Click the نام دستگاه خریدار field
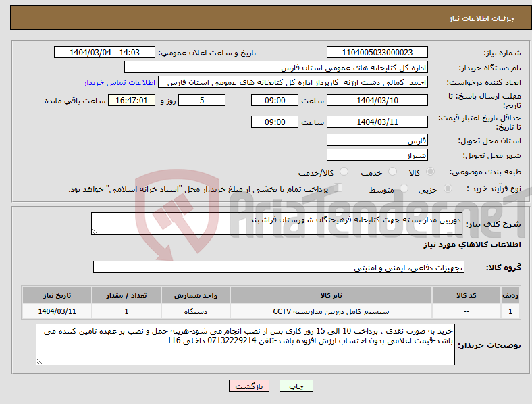Viewport: 532px width, 404px height. tap(276, 67)
